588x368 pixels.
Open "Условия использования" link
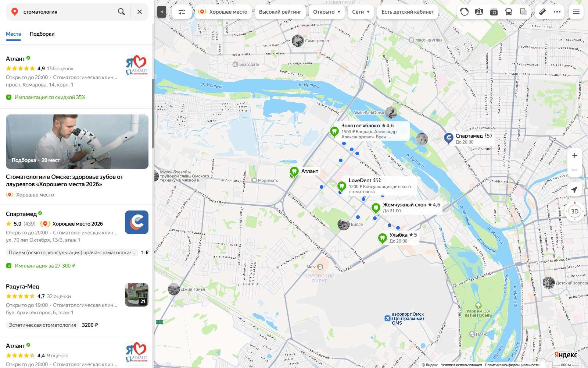(461, 365)
